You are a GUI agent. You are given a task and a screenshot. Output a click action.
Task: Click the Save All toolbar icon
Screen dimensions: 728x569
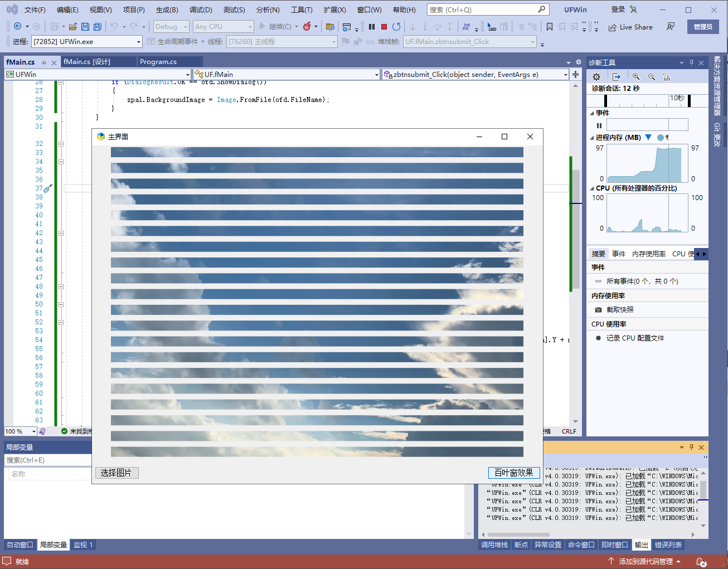(x=97, y=27)
